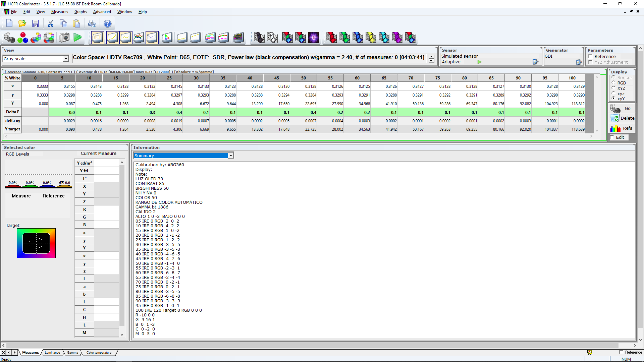The height and width of the screenshot is (362, 644).
Task: Click the gray scale measure balls icon
Action: coord(9,38)
